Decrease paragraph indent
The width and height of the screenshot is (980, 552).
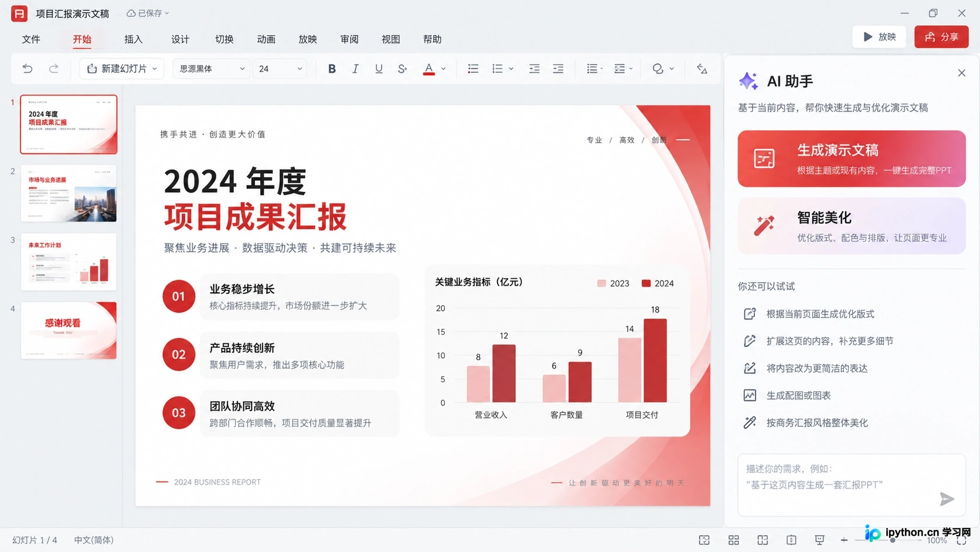(x=534, y=69)
